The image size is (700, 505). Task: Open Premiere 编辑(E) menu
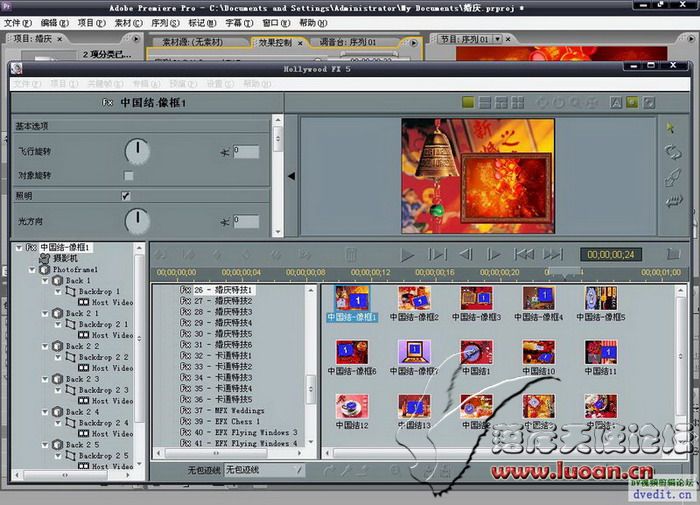[54, 23]
